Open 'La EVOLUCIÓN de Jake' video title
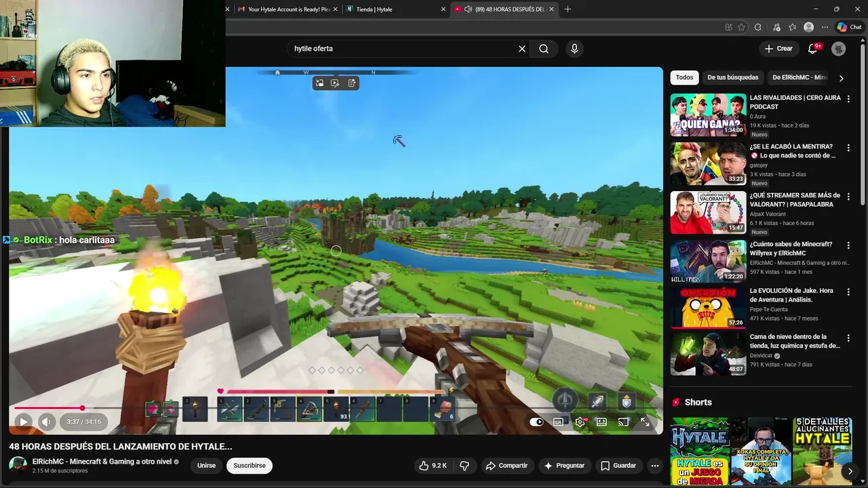Image resolution: width=868 pixels, height=488 pixels. [791, 295]
